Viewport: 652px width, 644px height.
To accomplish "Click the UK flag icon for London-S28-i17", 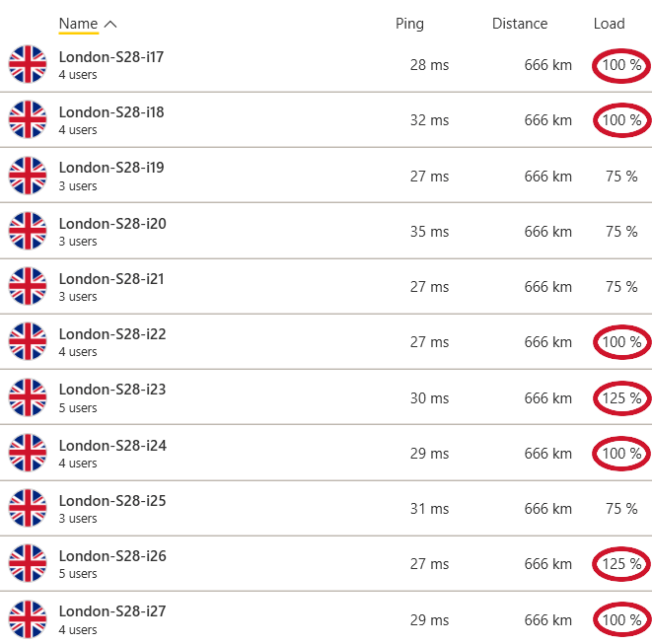I will click(28, 64).
